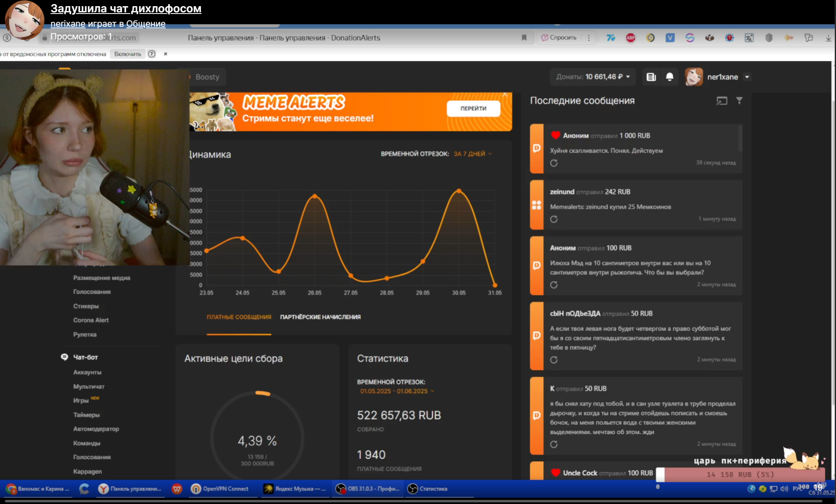Open the OBS 31.0.3 taskbar item
Image resolution: width=836 pixels, height=504 pixels.
point(367,489)
